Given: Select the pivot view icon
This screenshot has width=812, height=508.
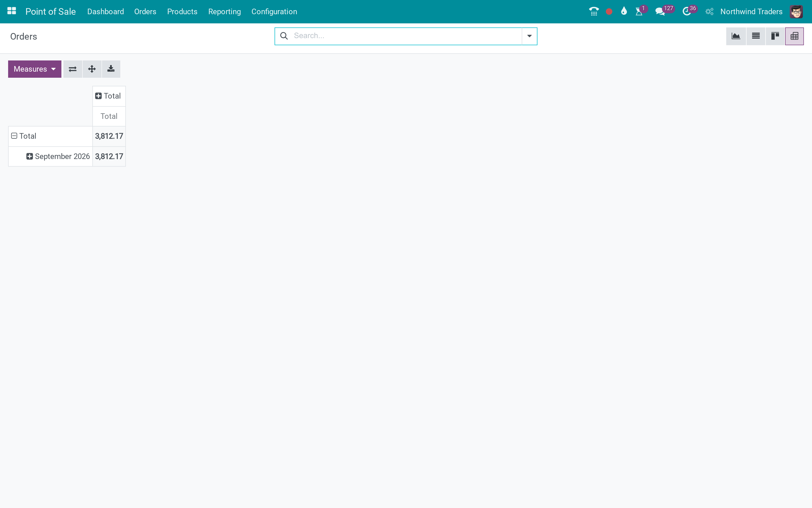Looking at the screenshot, I should click(x=794, y=36).
